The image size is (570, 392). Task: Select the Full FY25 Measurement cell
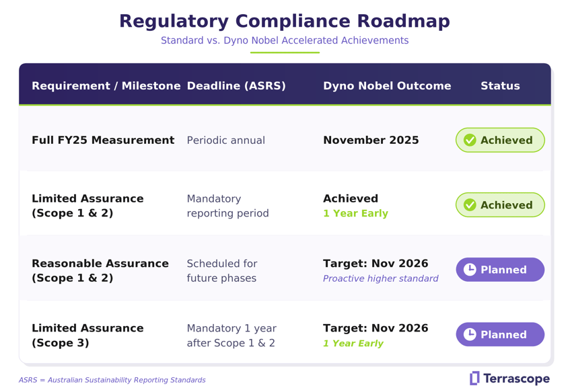(103, 140)
